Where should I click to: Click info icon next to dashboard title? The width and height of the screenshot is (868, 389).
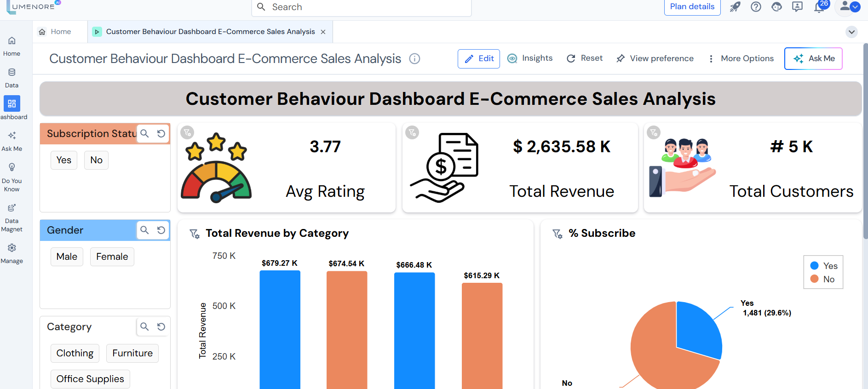point(414,58)
